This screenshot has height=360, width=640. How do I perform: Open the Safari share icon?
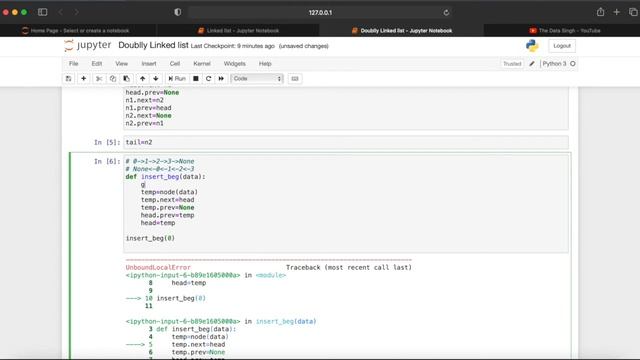click(600, 12)
